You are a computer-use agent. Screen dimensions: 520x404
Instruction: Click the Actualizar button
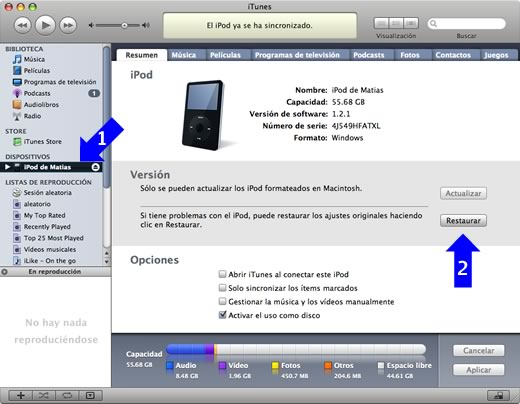pyautogui.click(x=463, y=193)
